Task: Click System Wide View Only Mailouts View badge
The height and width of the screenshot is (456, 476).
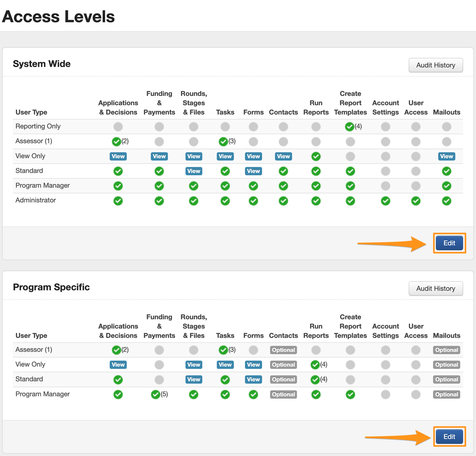Action: [x=447, y=156]
